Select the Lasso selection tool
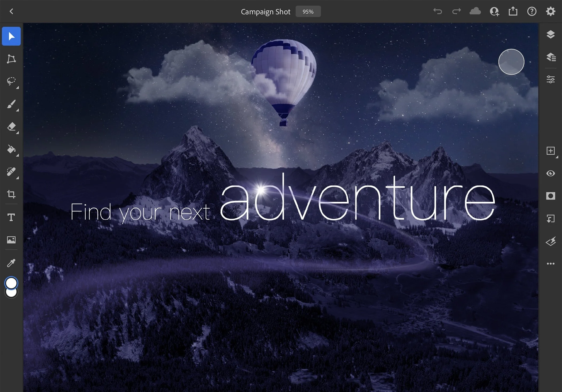This screenshot has height=392, width=562. pos(11,81)
